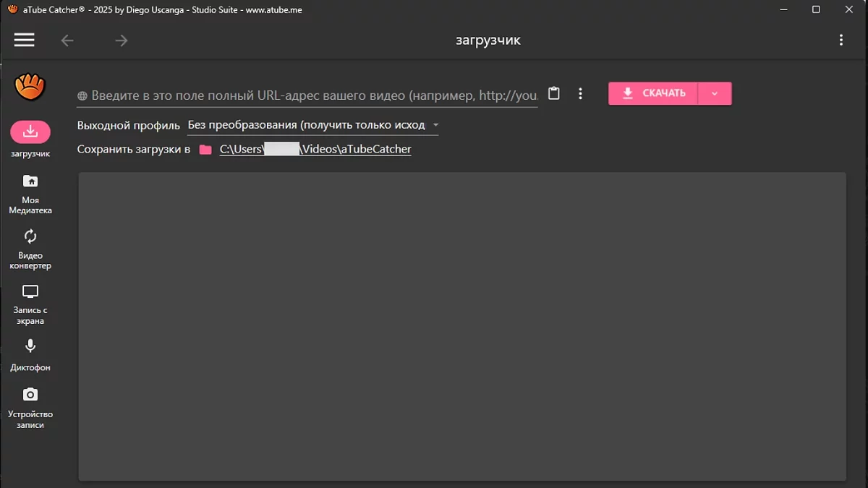Open the hamburger menu

tap(25, 40)
